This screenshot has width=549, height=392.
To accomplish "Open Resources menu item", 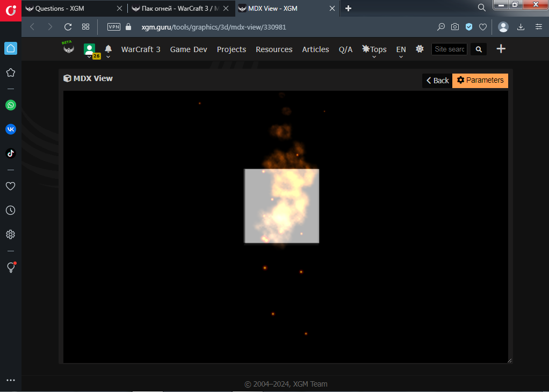I will tap(274, 49).
